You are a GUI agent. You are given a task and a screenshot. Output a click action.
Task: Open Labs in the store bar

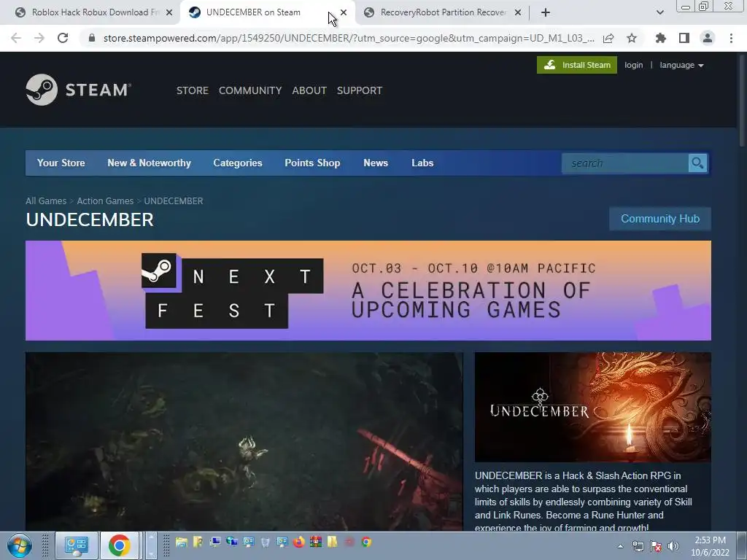click(422, 163)
